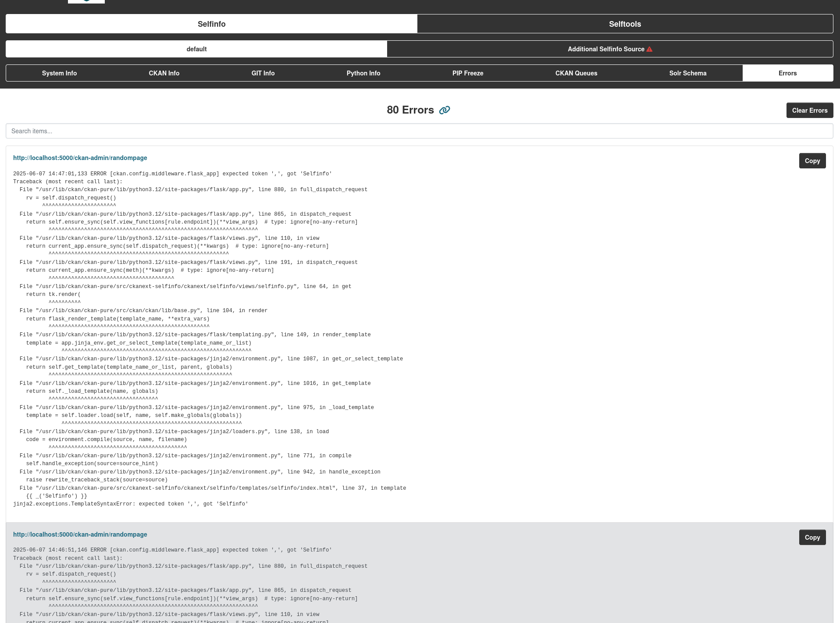Click the 'return tk.render(' code line

pyautogui.click(x=53, y=295)
